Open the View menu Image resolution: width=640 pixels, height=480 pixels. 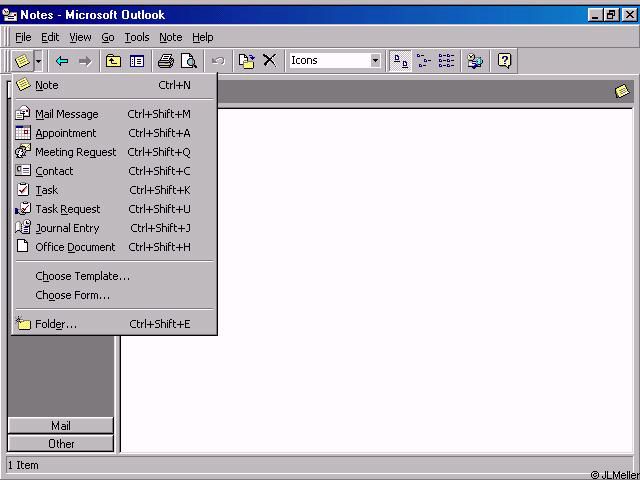pyautogui.click(x=80, y=38)
